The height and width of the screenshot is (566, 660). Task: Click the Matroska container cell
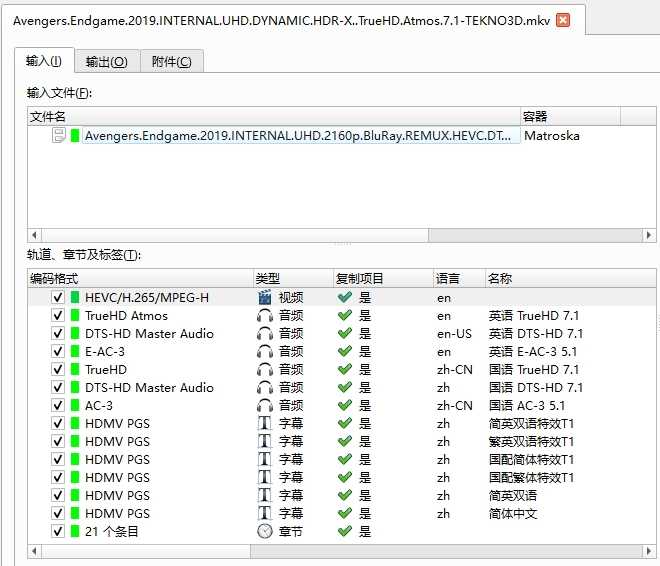[551, 136]
